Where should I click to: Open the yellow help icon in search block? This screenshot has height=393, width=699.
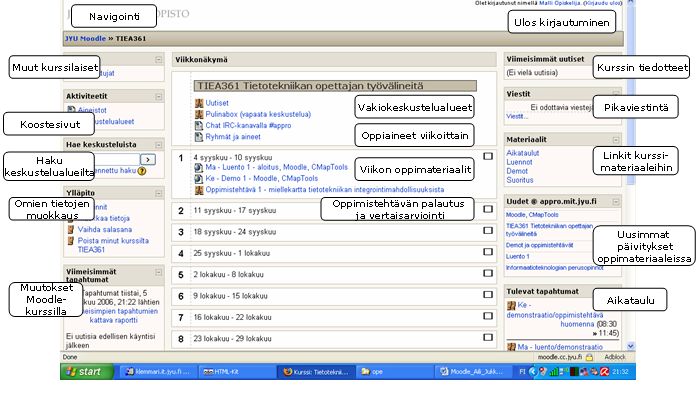tap(142, 171)
